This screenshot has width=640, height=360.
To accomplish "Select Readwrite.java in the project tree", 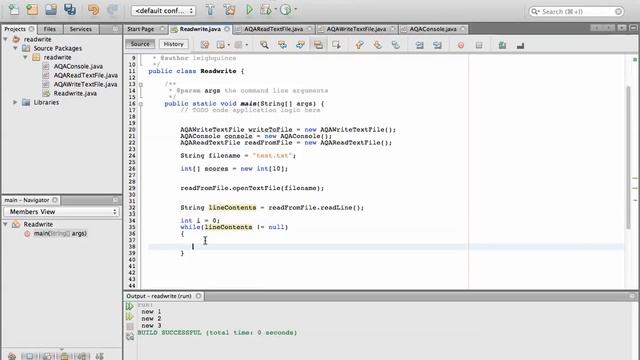I will coord(75,93).
